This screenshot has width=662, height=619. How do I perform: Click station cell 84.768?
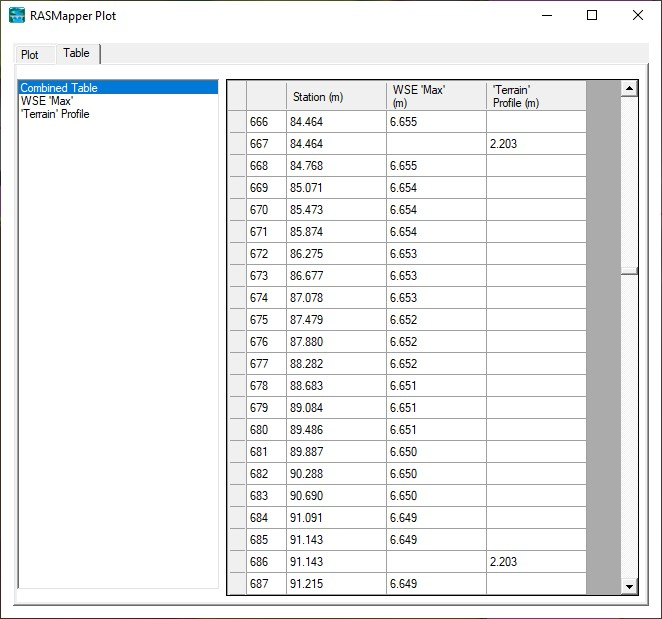click(336, 166)
